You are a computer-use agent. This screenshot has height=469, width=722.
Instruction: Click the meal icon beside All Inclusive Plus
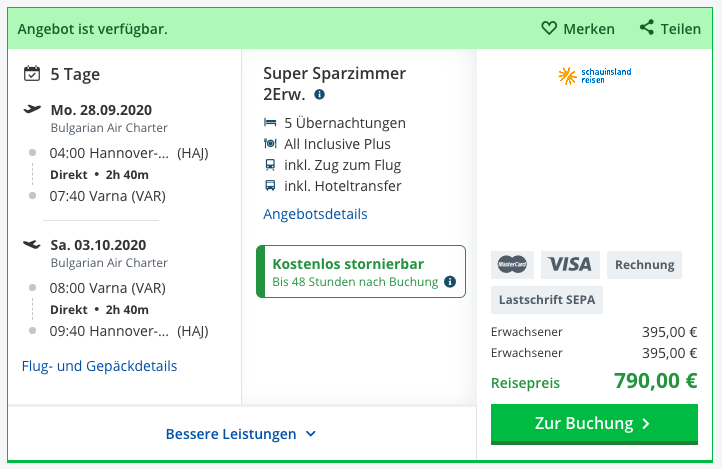(x=270, y=144)
